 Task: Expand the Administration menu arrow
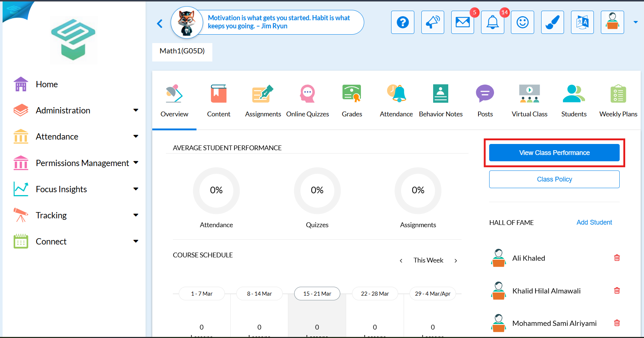pyautogui.click(x=136, y=110)
